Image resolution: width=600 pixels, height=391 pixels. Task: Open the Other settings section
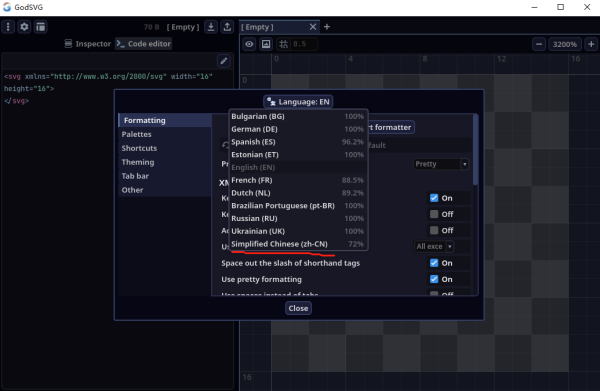click(165, 190)
